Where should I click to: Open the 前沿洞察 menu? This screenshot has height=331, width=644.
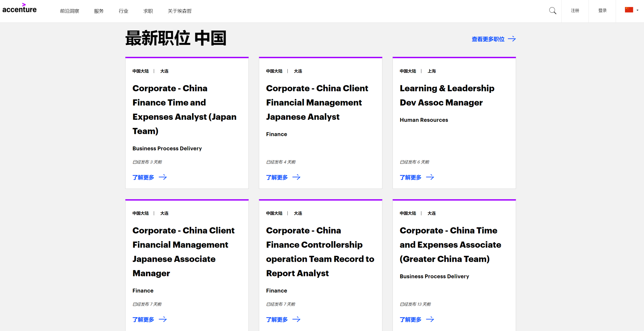click(x=70, y=11)
